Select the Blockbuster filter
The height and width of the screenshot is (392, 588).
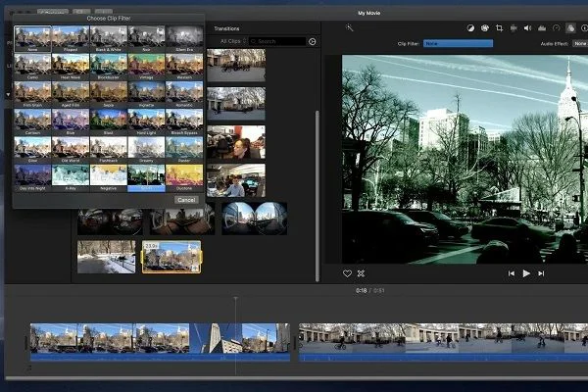click(109, 67)
